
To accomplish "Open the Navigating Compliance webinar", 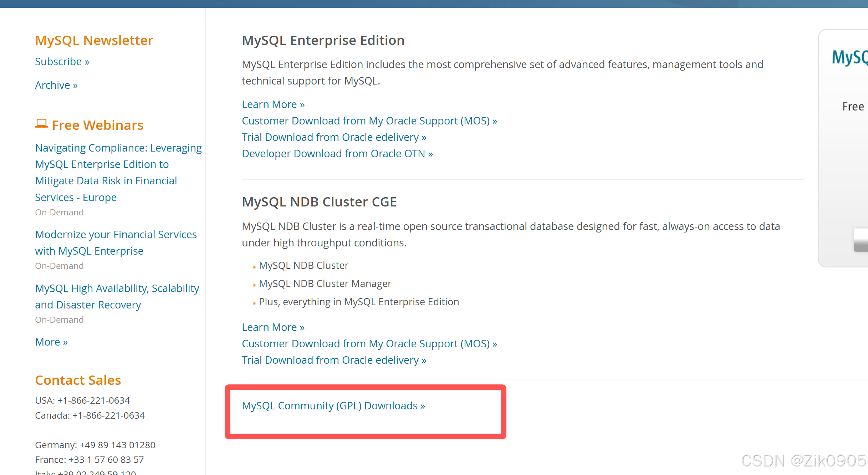I will click(x=118, y=172).
